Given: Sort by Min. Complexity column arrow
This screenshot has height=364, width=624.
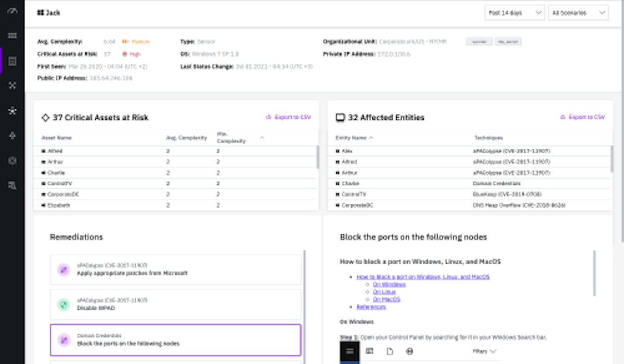Looking at the screenshot, I should [262, 138].
